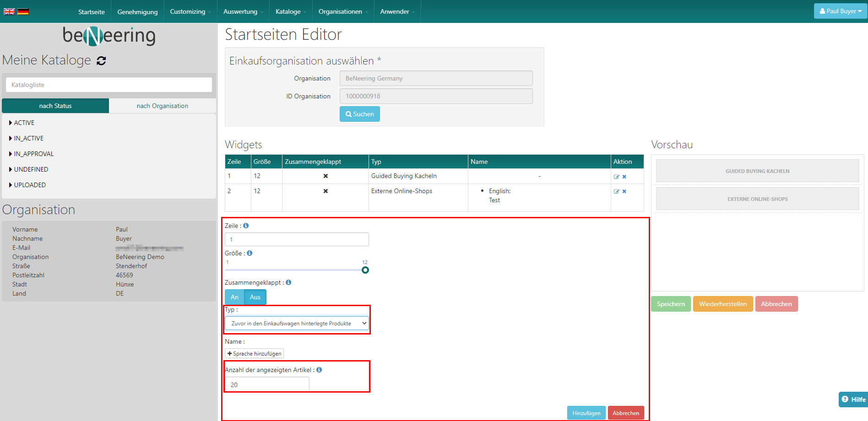Switch to the nach Organisation tab
Screen dimensions: 868x421
pyautogui.click(x=162, y=106)
